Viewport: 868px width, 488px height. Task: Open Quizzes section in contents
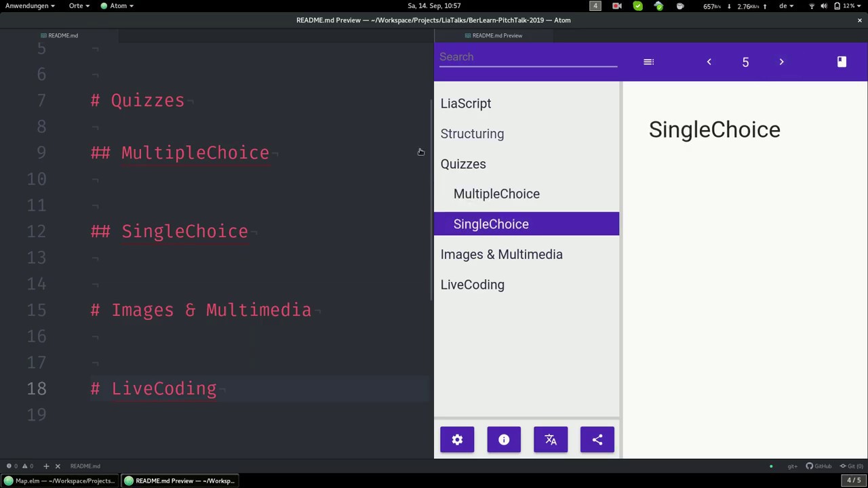point(463,164)
